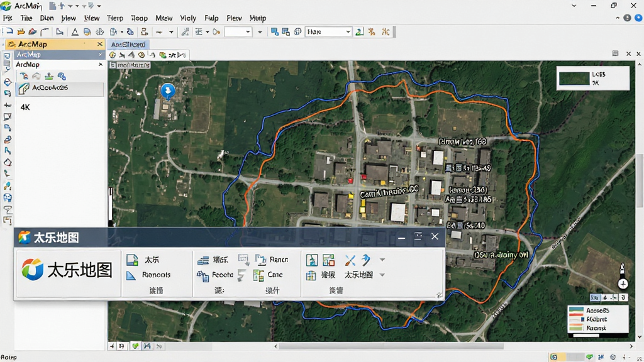Click the Rianoots button
This screenshot has width=644, height=362.
click(x=148, y=275)
